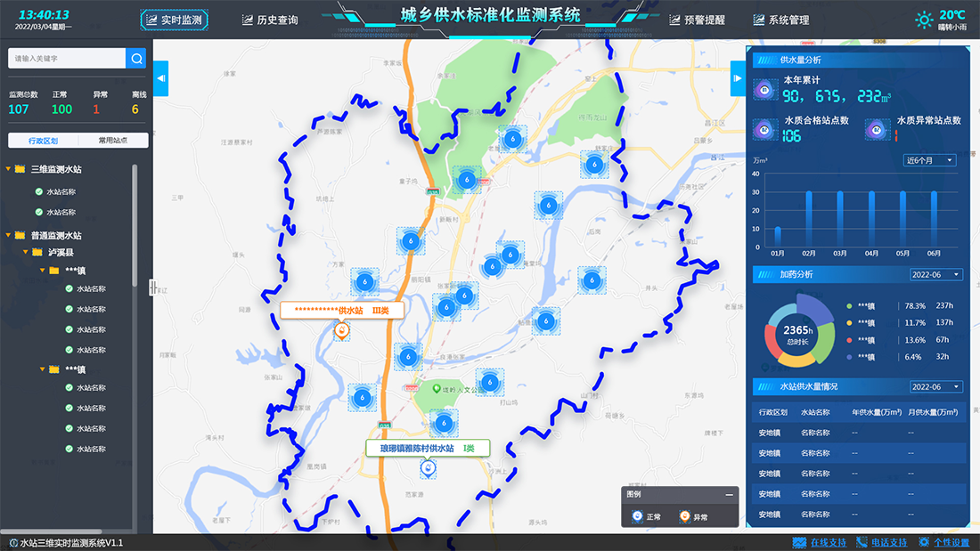980x551 pixels.
Task: Click the search magnifier icon button
Action: pos(136,59)
